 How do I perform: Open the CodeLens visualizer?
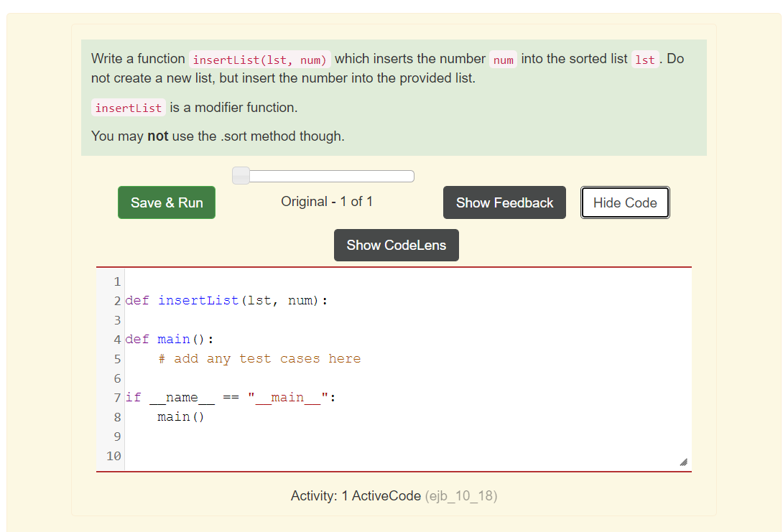pyautogui.click(x=396, y=245)
